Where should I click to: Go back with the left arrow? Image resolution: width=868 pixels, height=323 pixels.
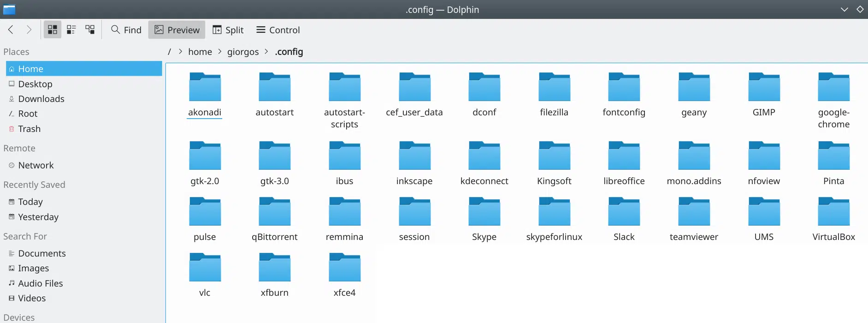(11, 30)
